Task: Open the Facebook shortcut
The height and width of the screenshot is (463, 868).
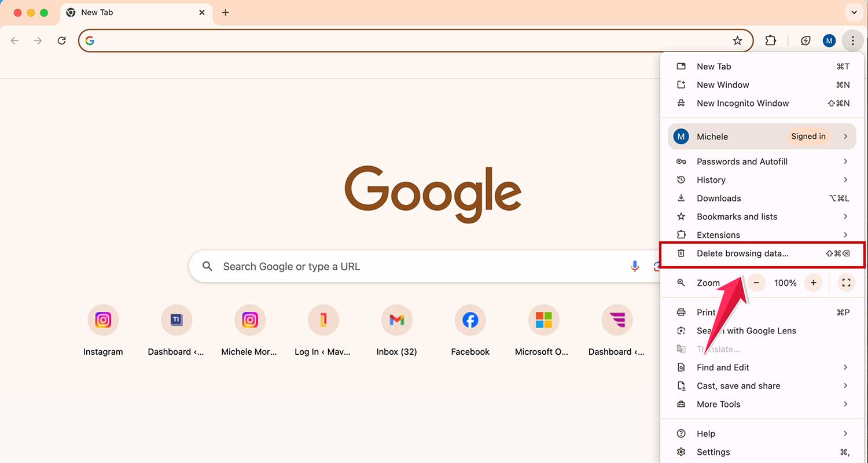Action: pyautogui.click(x=470, y=319)
